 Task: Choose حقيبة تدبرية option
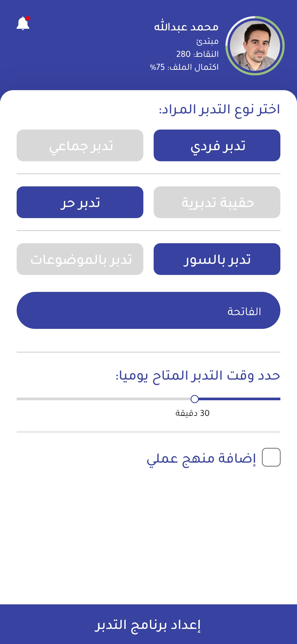(217, 202)
